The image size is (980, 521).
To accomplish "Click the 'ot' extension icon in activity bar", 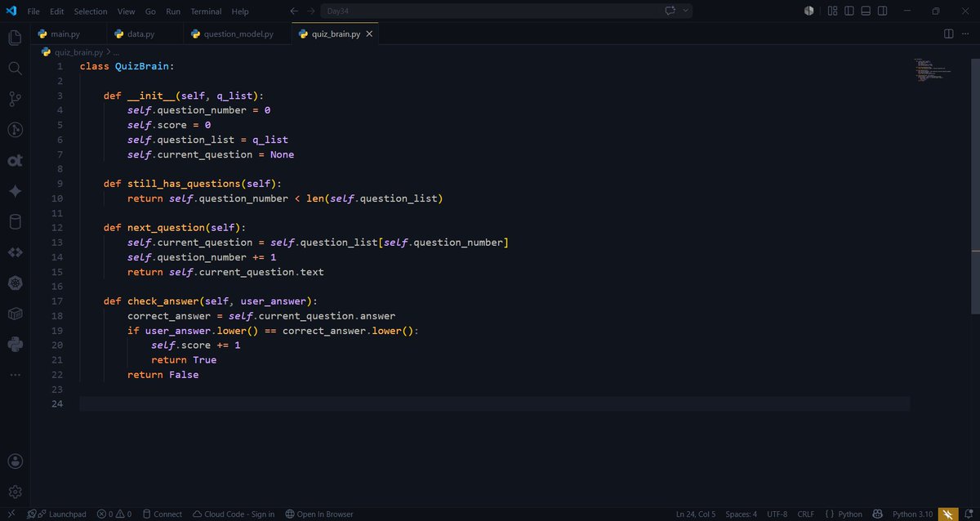I will [15, 161].
